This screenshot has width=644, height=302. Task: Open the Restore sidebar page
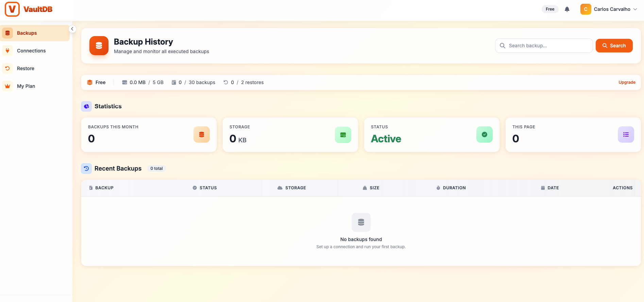35,68
